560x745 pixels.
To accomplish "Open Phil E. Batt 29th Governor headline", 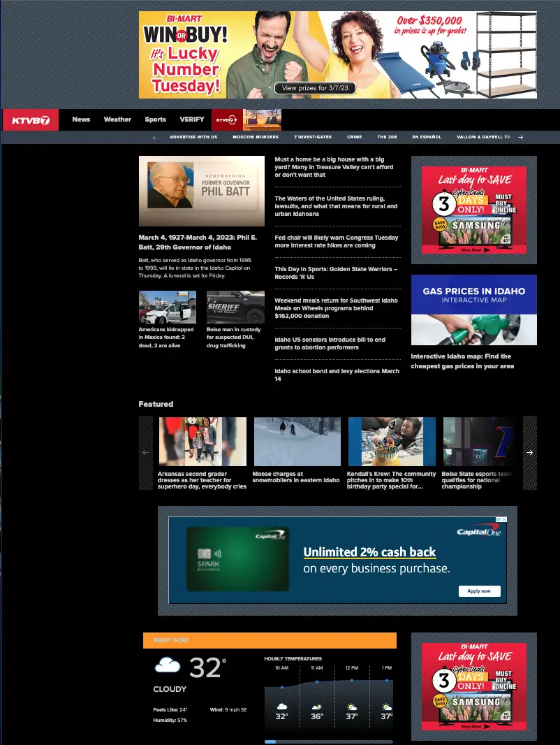I will (x=198, y=243).
